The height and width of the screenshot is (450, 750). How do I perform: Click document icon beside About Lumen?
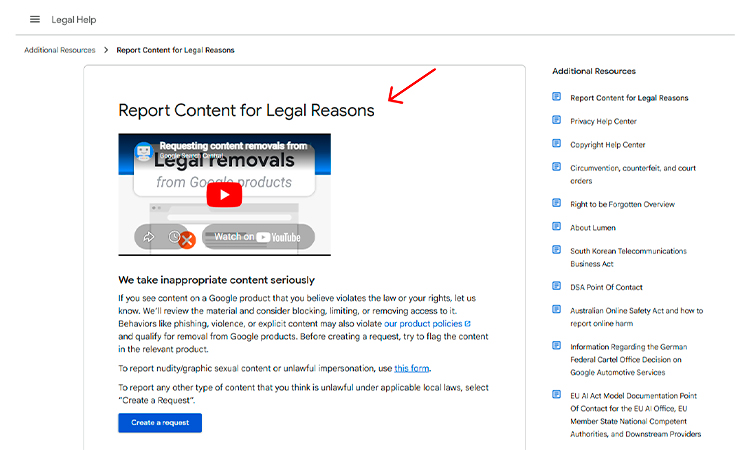pos(557,227)
